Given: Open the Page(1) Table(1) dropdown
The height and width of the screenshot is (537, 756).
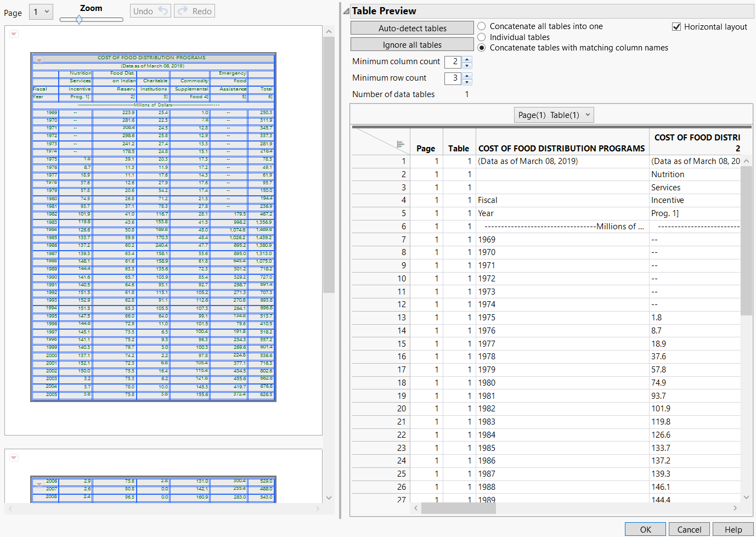Looking at the screenshot, I should pos(554,115).
